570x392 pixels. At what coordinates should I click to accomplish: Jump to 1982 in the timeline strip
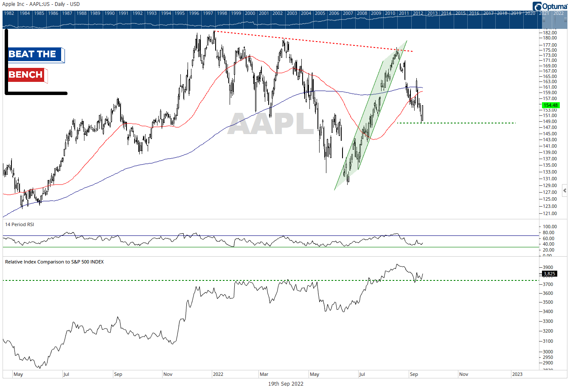9,13
